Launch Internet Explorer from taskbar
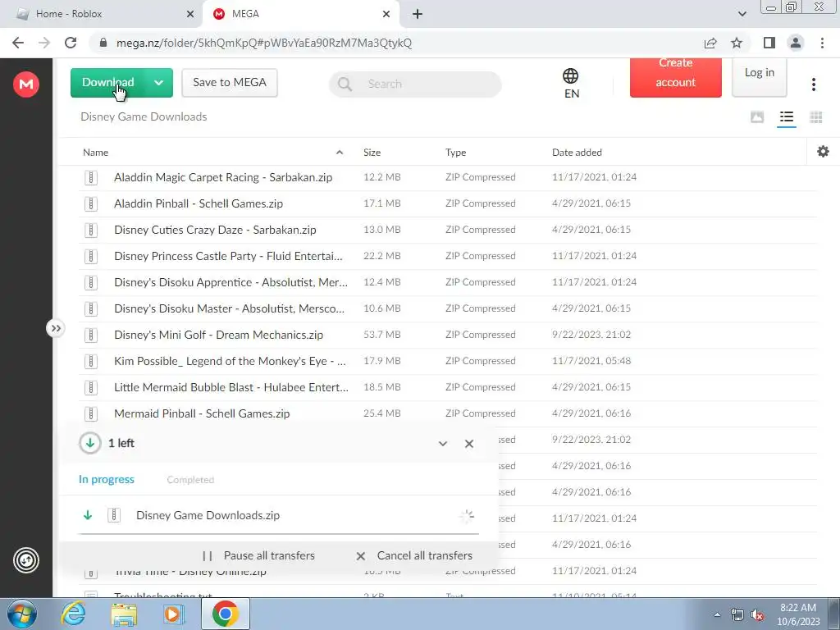This screenshot has width=840, height=630. point(73,614)
